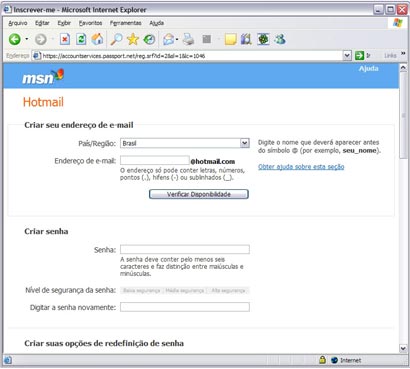Click the Internet Explorer title bar icon
The image size is (410, 369).
8,10
